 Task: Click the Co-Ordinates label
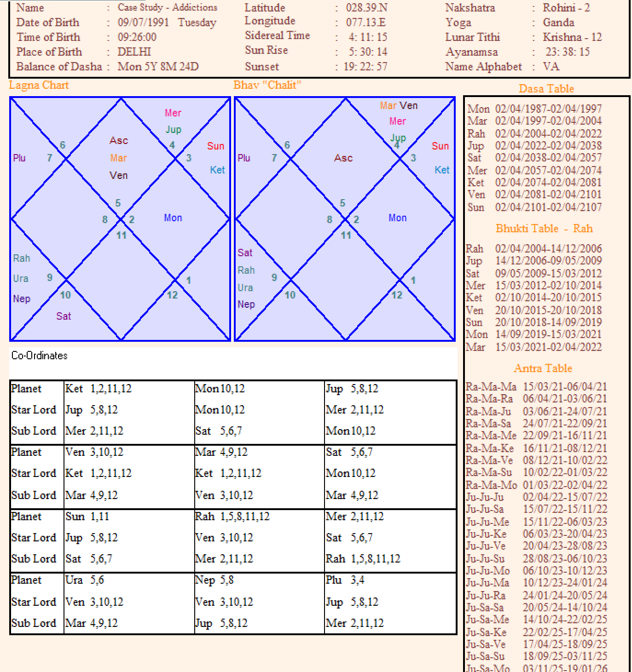coord(40,356)
